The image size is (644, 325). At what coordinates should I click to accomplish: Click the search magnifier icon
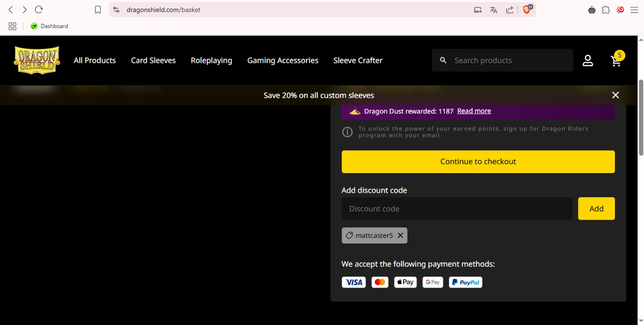[x=443, y=60]
